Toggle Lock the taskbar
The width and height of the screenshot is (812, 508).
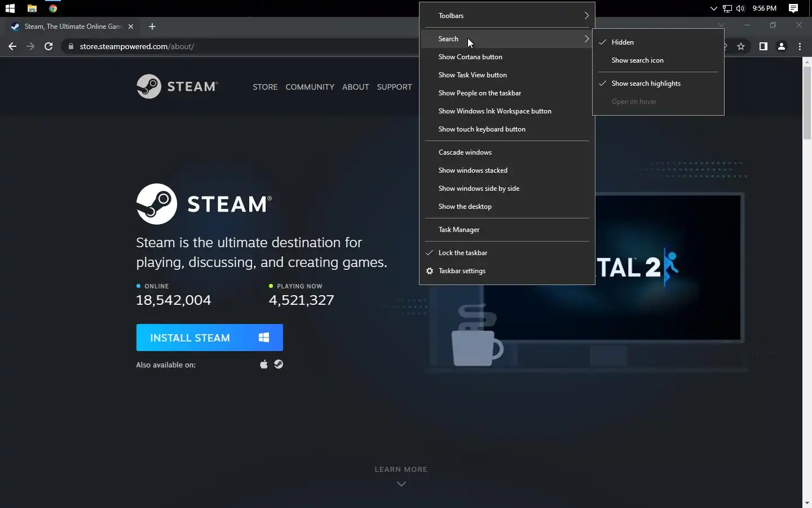507,253
